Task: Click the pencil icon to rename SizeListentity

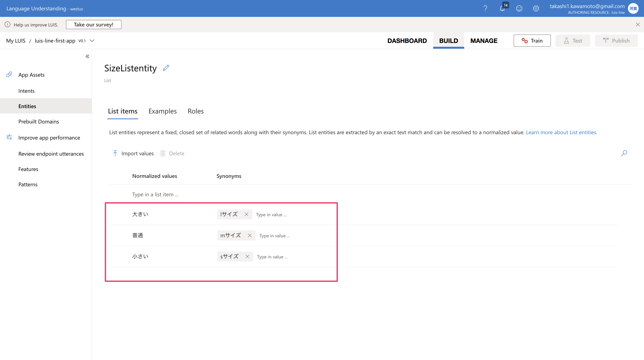Action: point(166,68)
